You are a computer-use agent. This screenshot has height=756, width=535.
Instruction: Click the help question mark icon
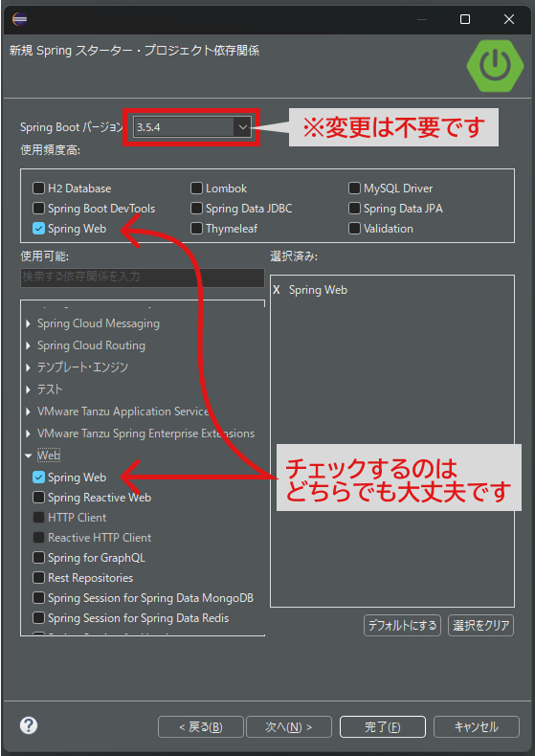tap(29, 725)
